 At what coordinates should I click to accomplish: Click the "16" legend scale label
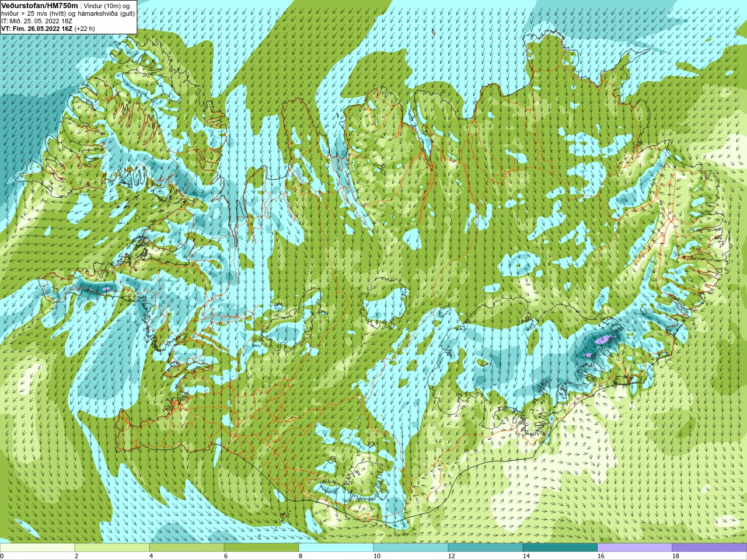pos(601,556)
